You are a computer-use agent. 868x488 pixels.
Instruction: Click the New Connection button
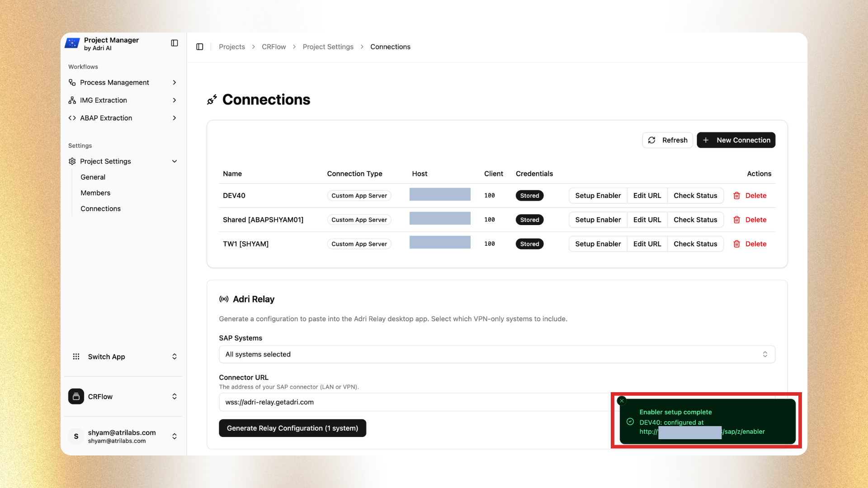[x=736, y=140]
